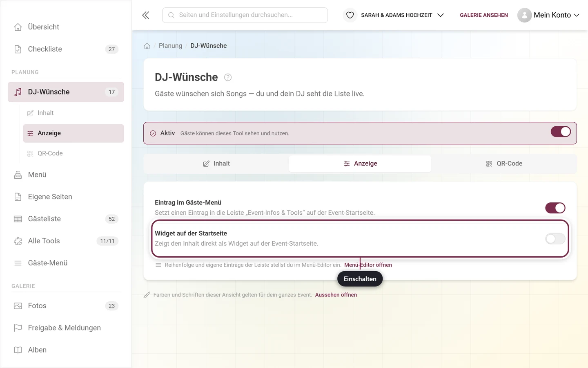Image resolution: width=588 pixels, height=368 pixels.
Task: Select Anzeige sub-item in sidebar
Action: point(73,133)
